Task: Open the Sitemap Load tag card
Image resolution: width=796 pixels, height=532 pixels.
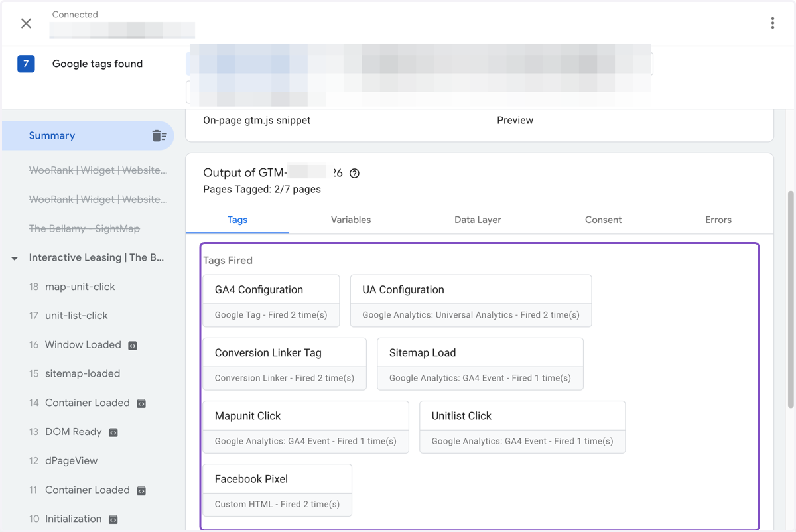Action: 480,364
